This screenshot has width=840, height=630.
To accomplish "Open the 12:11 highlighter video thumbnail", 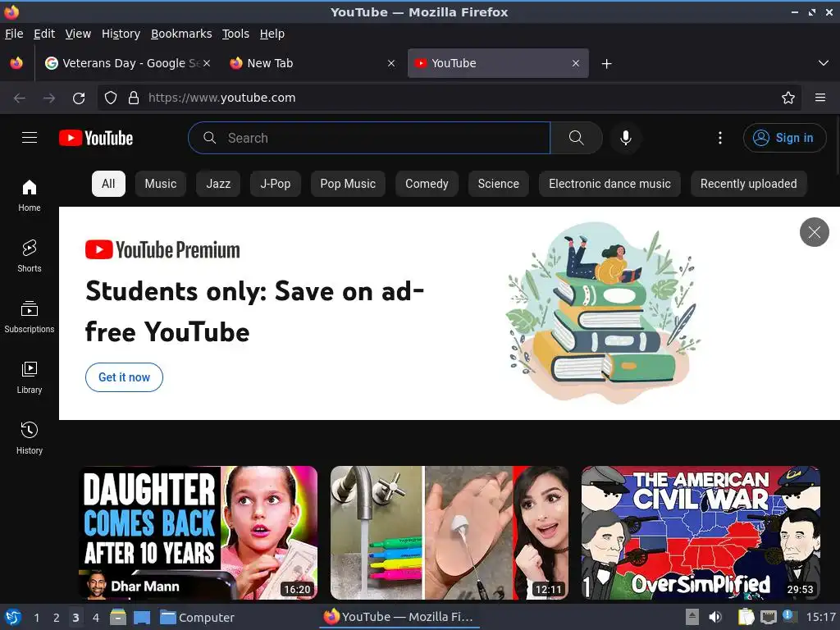I will click(450, 533).
